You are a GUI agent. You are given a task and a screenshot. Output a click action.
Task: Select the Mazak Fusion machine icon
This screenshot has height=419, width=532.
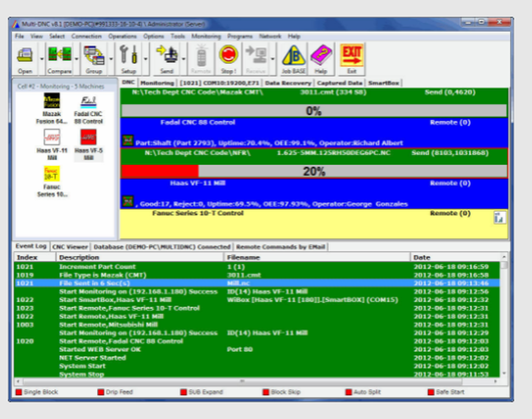(52, 101)
